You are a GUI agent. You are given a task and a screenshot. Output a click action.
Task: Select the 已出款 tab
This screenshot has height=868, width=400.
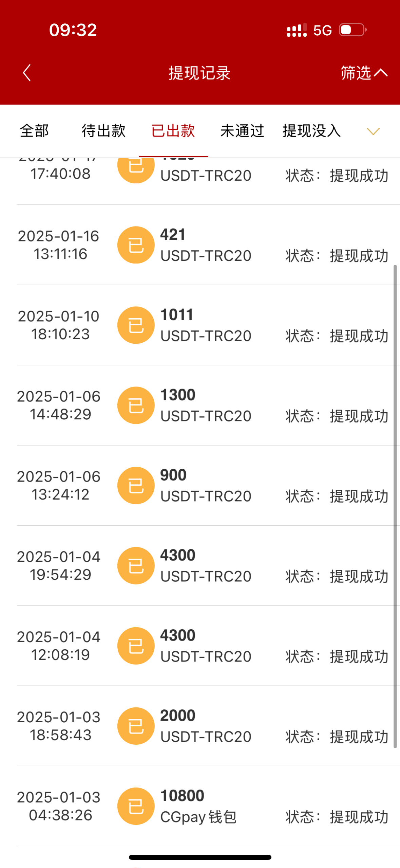tap(173, 131)
